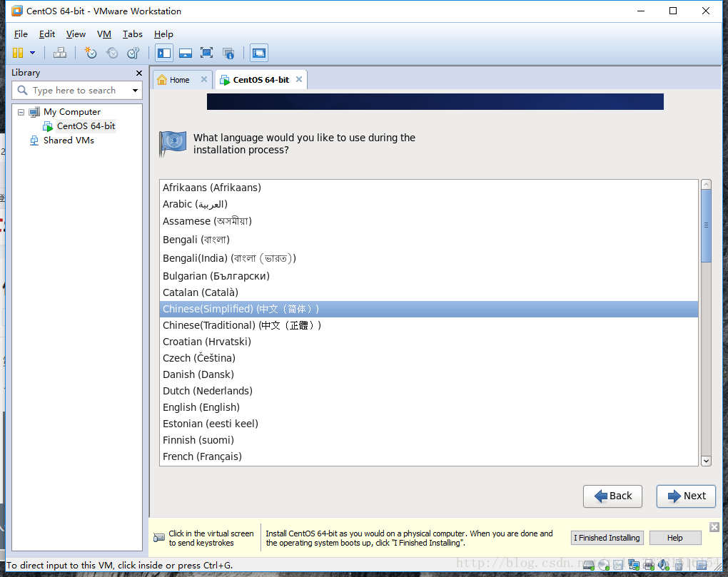The width and height of the screenshot is (728, 577).
Task: Click the hard disk status icon
Action: click(x=589, y=565)
